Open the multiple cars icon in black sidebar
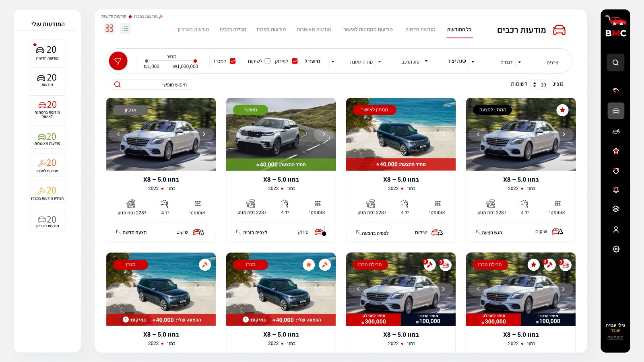Viewport: 644px width, 362px height. [616, 132]
